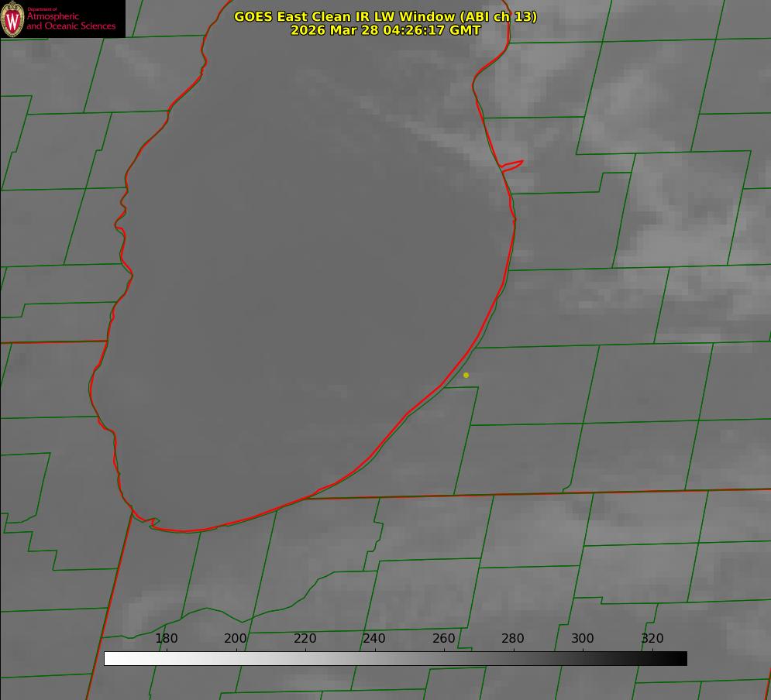
Task: Click the small hooked inlet on southwest shore
Action: [x=153, y=523]
